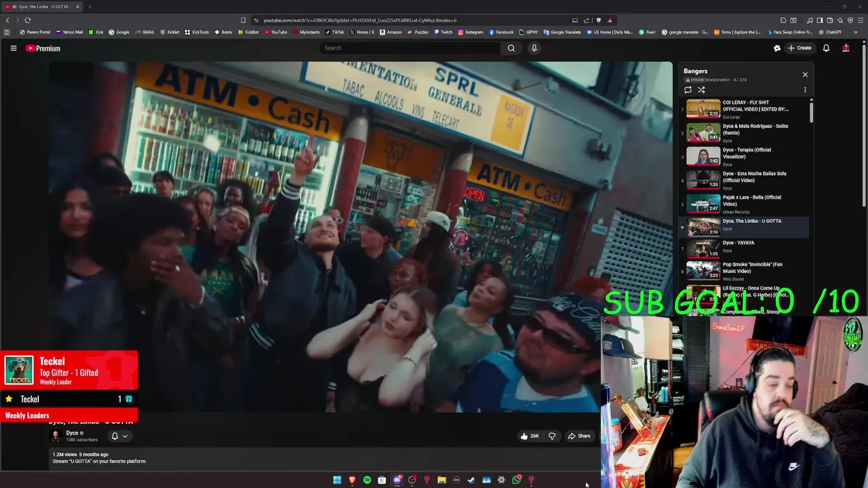Like the video with 26K likes
Image resolution: width=868 pixels, height=488 pixels.
pos(530,436)
